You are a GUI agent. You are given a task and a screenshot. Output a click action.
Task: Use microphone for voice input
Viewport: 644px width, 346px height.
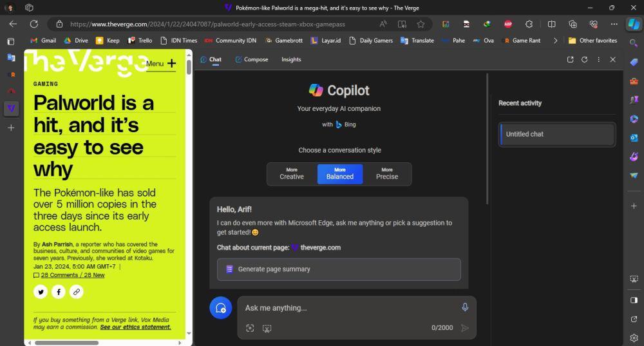[465, 307]
